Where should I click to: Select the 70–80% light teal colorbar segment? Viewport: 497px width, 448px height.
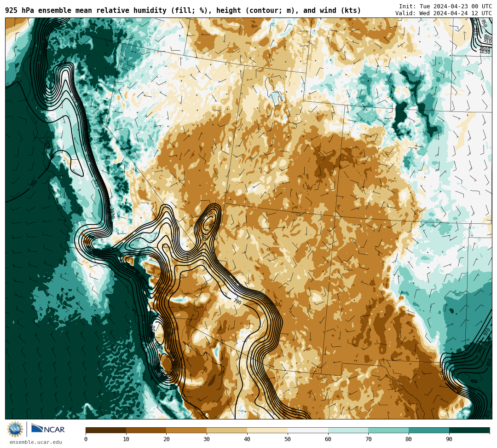388,430
